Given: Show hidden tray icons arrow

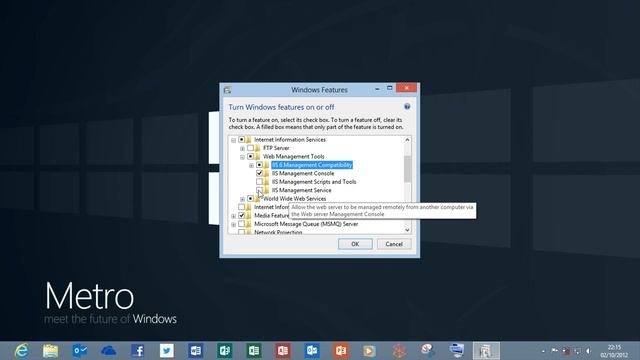Looking at the screenshot, I should coord(543,351).
